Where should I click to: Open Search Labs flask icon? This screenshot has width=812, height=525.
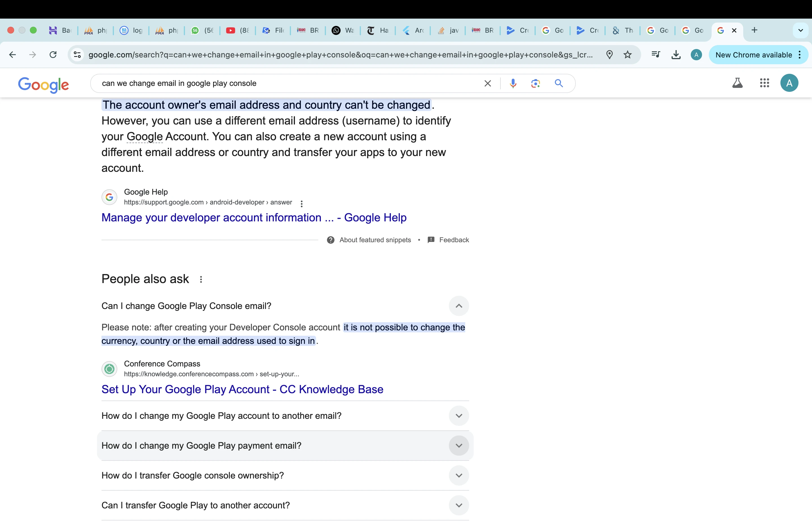pyautogui.click(x=737, y=83)
